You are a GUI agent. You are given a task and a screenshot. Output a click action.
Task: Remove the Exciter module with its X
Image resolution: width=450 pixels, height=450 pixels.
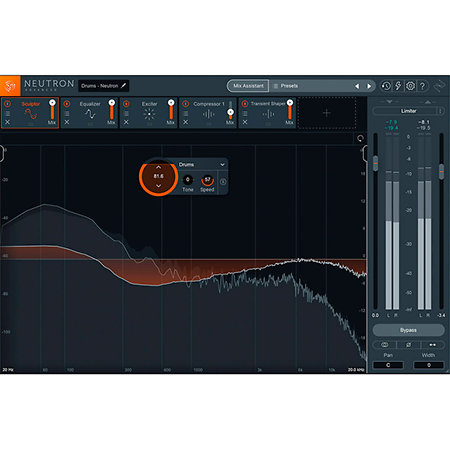point(126,122)
